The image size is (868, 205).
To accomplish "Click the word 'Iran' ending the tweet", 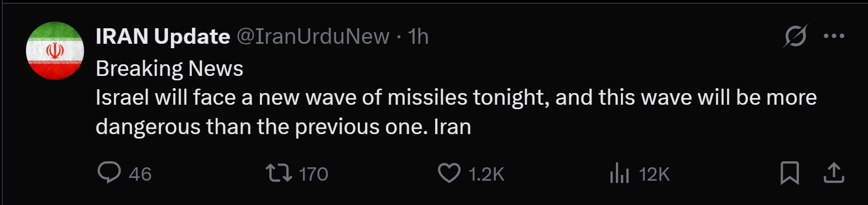I will (x=452, y=127).
